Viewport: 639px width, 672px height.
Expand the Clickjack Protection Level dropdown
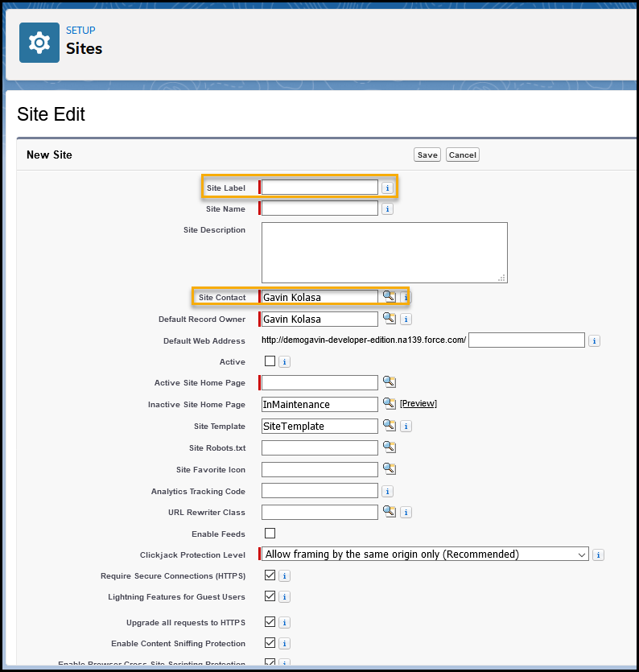pos(425,555)
